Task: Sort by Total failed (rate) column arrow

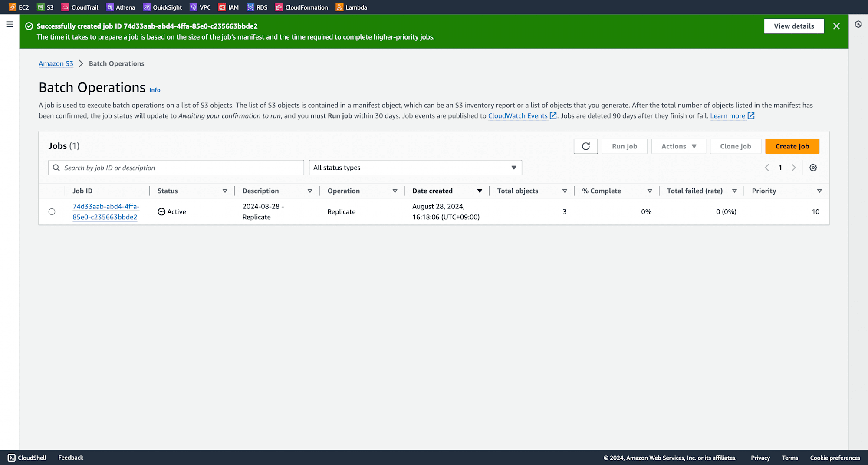Action: 734,191
